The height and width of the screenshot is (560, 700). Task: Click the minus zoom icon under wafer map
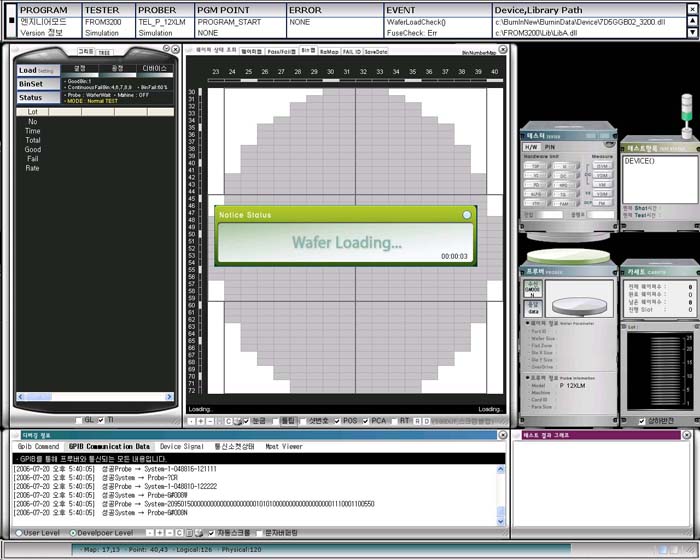pos(210,421)
